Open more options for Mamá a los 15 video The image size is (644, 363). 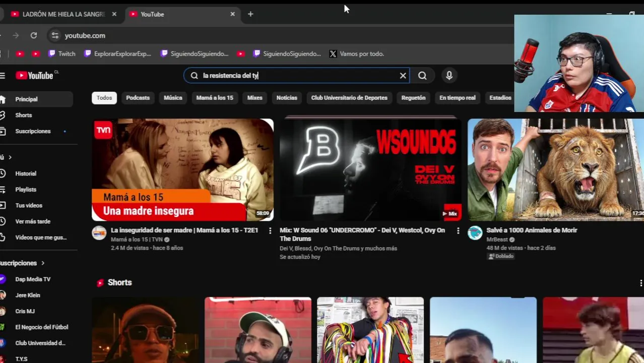(x=270, y=231)
